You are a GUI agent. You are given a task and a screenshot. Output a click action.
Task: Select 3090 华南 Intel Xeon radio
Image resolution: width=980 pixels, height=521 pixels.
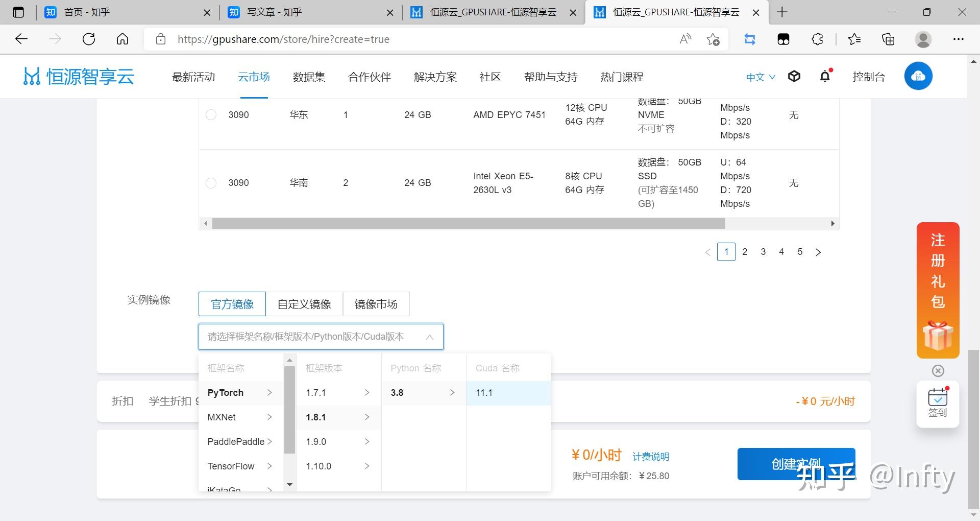tap(211, 183)
